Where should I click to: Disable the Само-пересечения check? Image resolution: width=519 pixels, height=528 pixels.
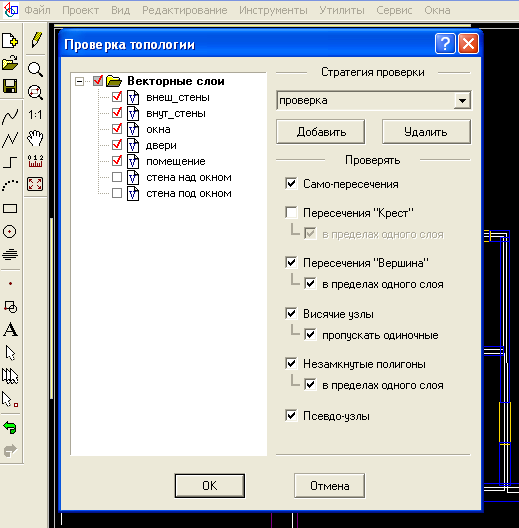tap(291, 184)
